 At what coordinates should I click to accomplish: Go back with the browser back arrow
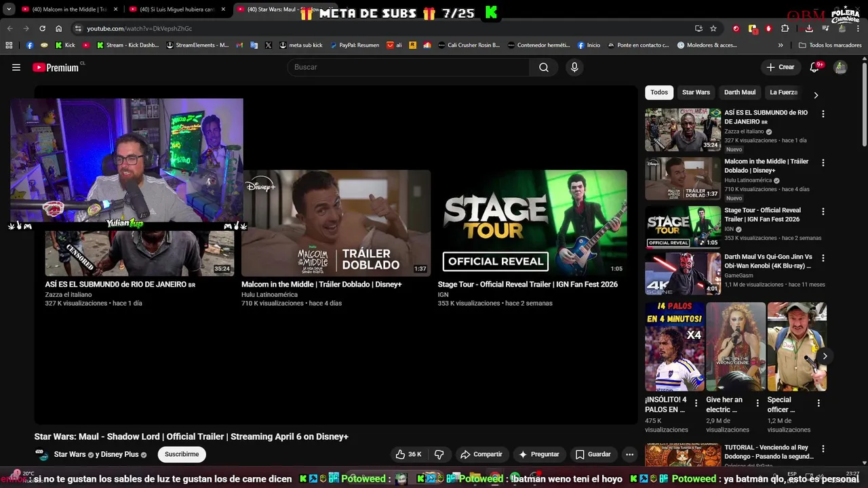click(9, 28)
